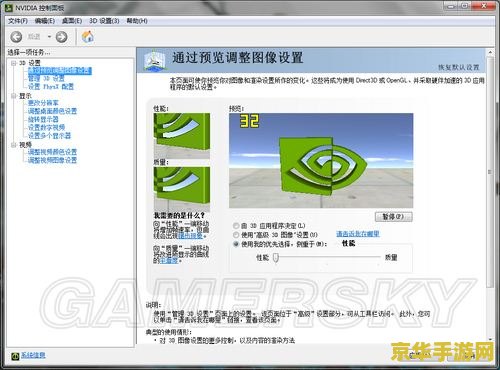Choose the 由 3D 应用程序决定 radio option
This screenshot has height=370, width=500.
tap(236, 226)
